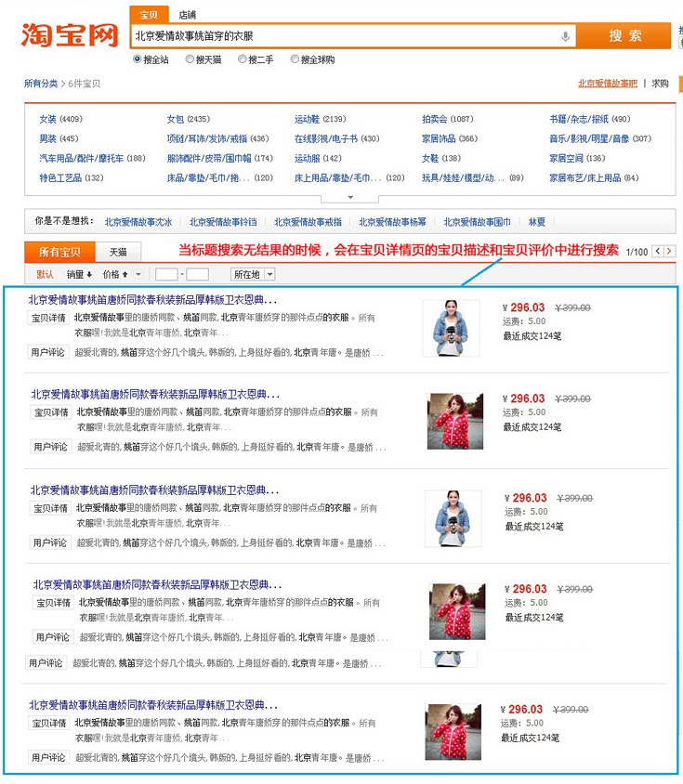Screen dimensions: 683x784
Task: Select the 搜天猫 radio option
Action: click(x=190, y=59)
